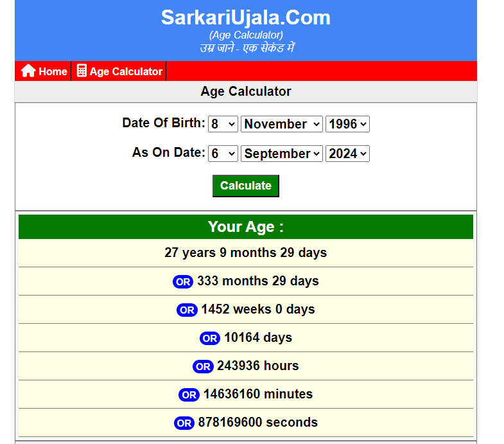Click the (Age Calculator) subtitle text
This screenshot has width=504, height=444.
246,35
